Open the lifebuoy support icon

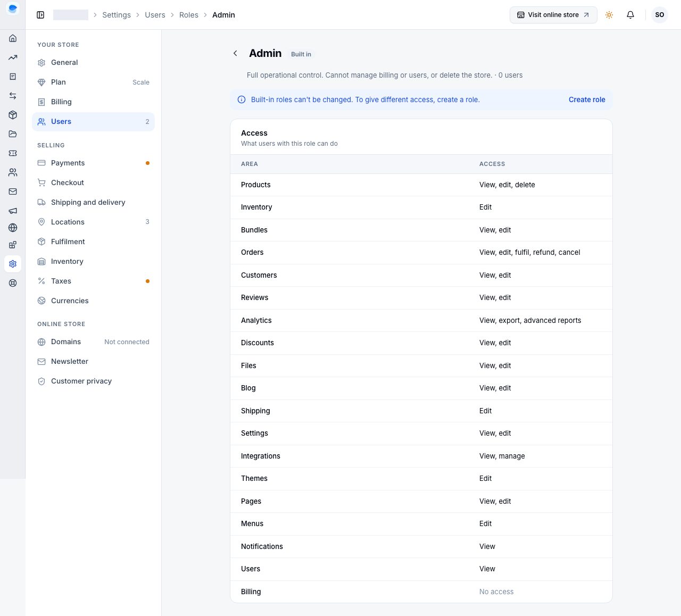(x=13, y=283)
